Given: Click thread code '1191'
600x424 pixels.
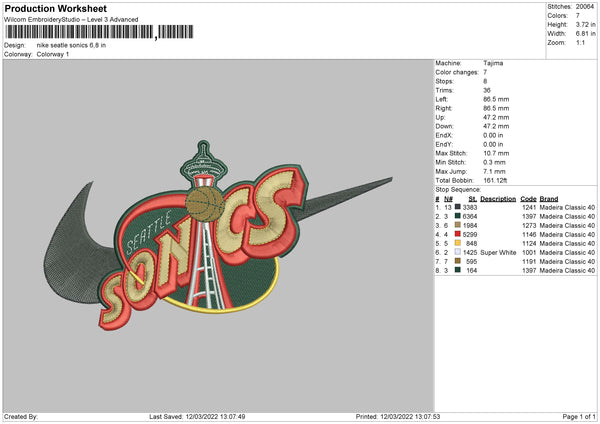Looking at the screenshot, I should click(x=529, y=261).
